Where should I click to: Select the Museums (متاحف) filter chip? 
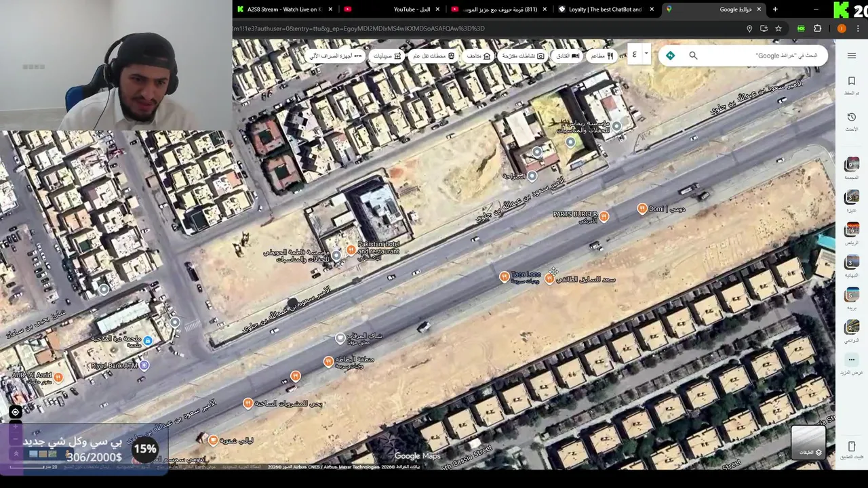click(x=478, y=56)
